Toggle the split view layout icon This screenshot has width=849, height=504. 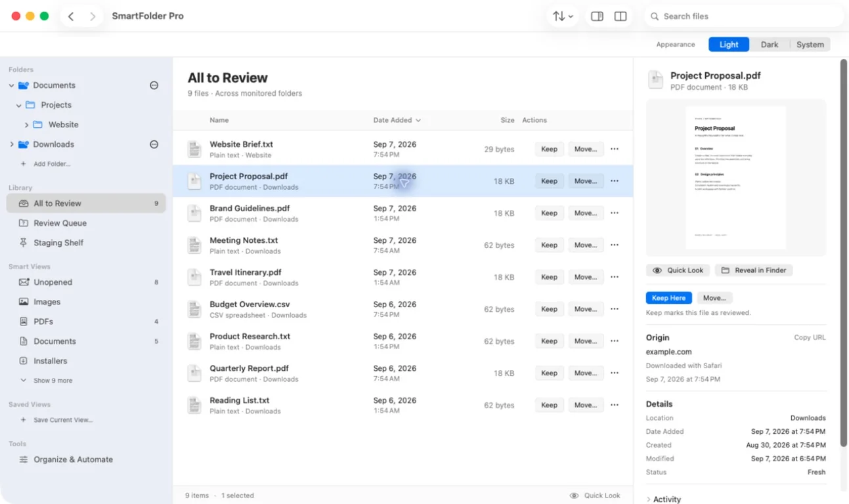[x=620, y=16]
